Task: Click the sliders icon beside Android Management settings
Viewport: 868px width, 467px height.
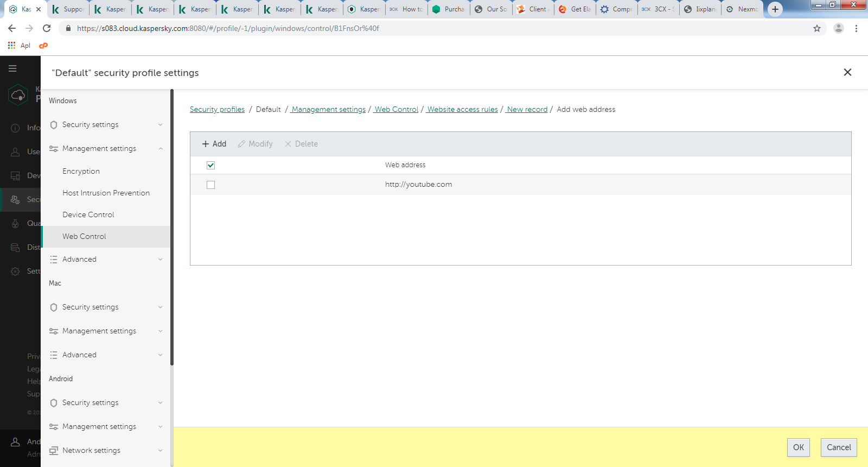Action: (x=54, y=427)
